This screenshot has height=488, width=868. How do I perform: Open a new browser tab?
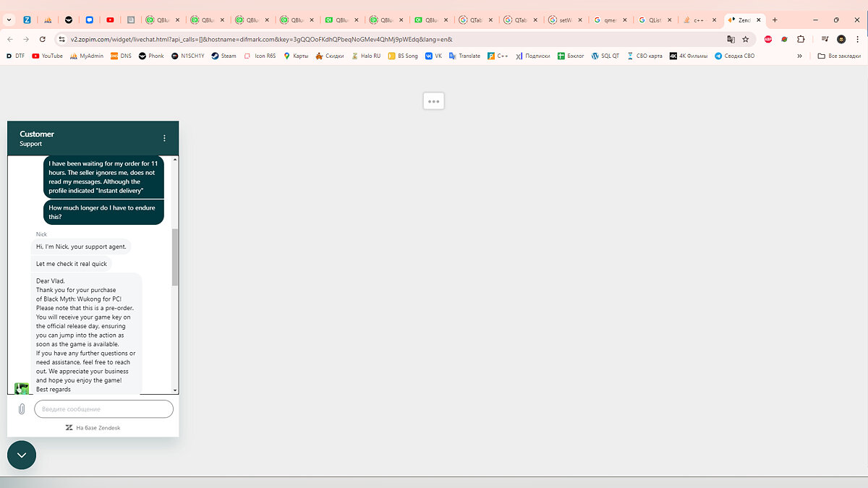click(x=775, y=20)
